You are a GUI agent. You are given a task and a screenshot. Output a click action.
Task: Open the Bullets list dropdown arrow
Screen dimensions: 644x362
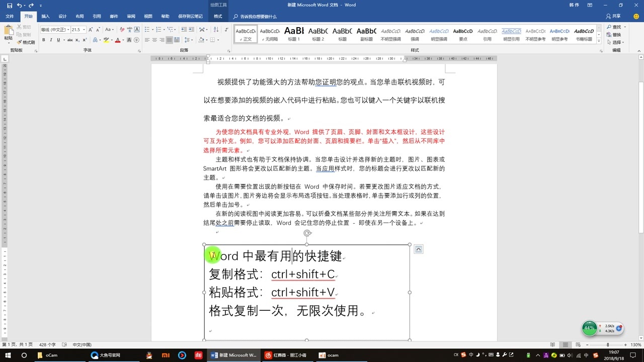coord(153,30)
